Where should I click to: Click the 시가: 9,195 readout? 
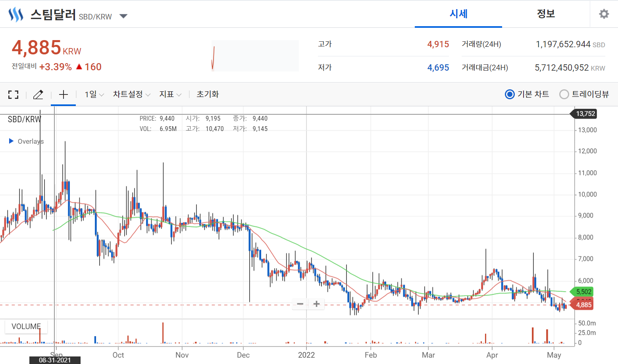pyautogui.click(x=203, y=119)
